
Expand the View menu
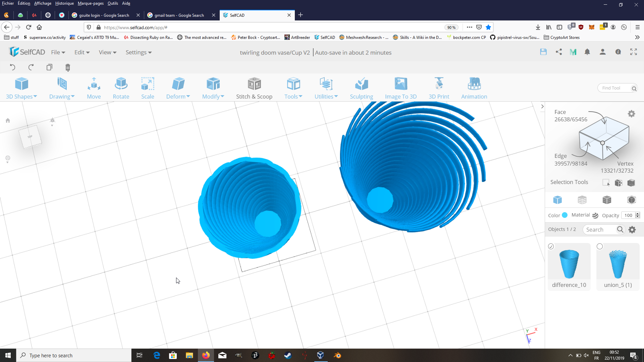[107, 52]
